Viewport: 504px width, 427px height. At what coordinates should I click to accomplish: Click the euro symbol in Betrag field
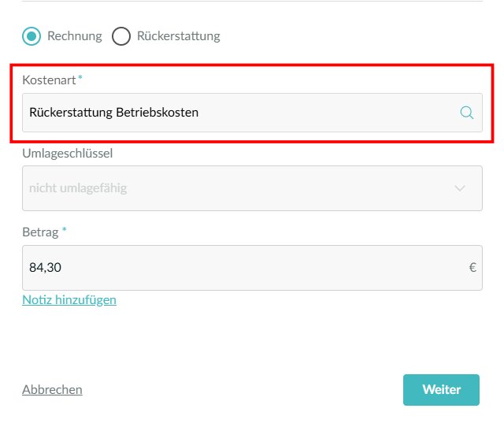pos(472,268)
